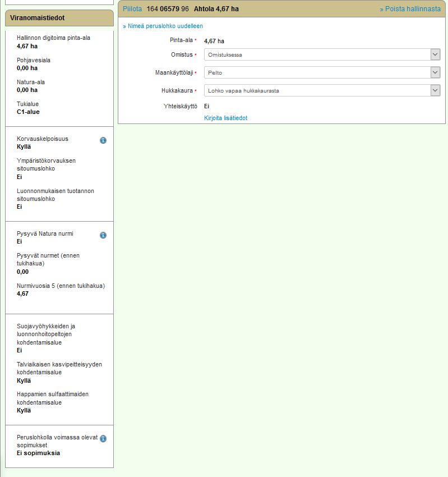Click the info icon next to Korvauskelpoisuus
This screenshot has height=477, width=448.
click(x=103, y=140)
